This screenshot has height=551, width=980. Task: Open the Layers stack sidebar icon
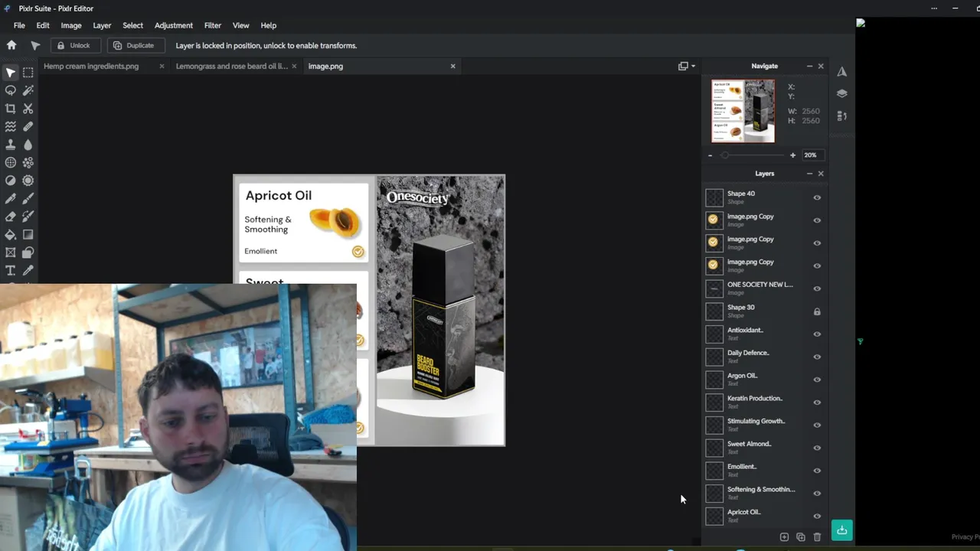click(x=841, y=93)
